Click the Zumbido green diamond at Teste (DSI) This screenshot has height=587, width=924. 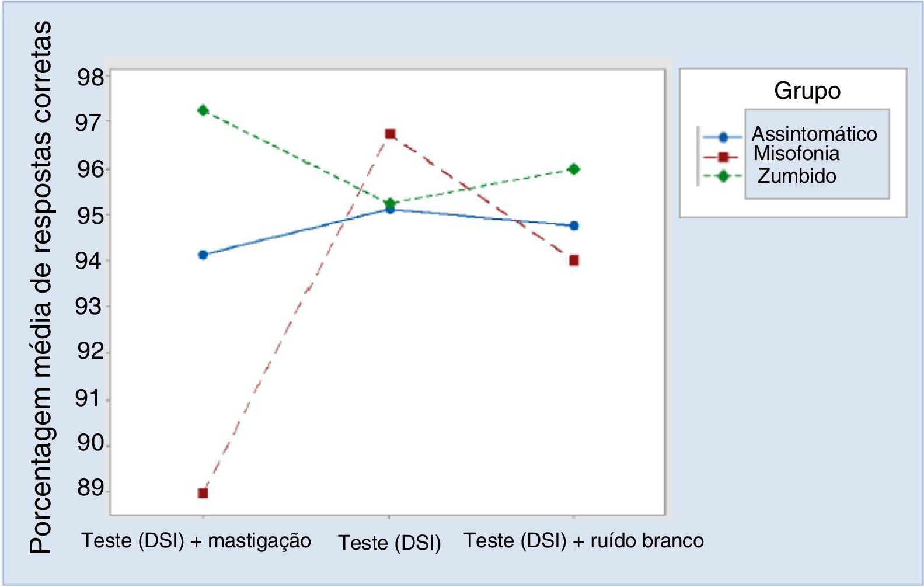tap(390, 203)
